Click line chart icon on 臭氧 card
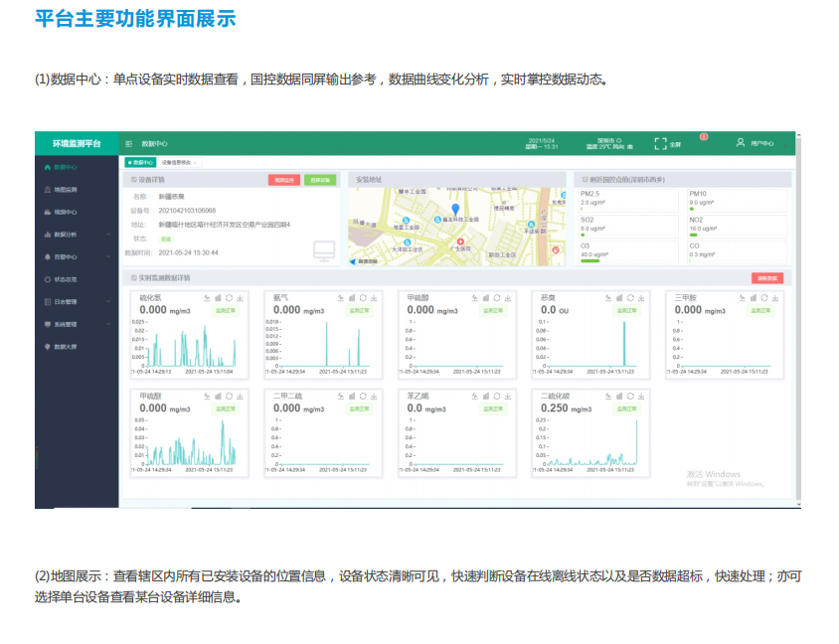The image size is (839, 644). (606, 297)
